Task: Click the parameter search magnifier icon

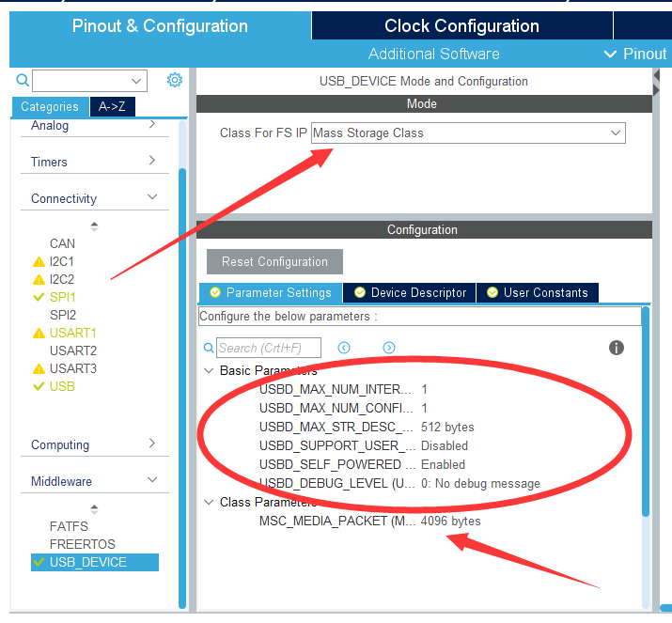Action: point(209,348)
